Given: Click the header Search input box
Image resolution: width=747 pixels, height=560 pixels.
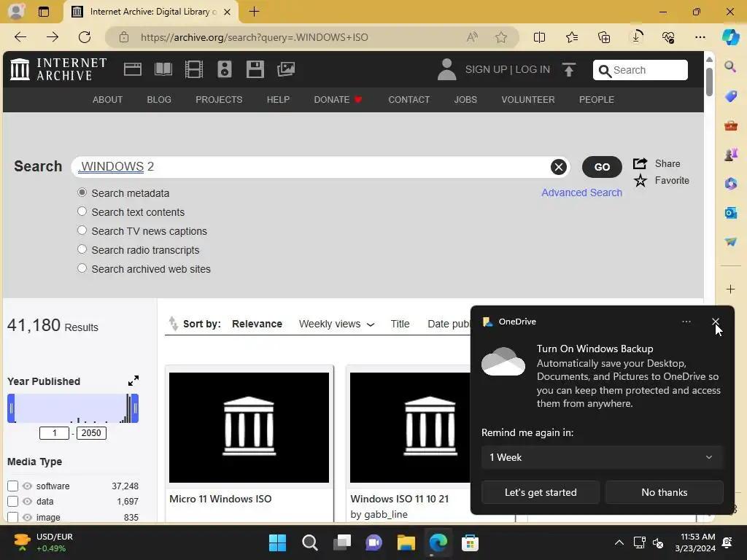Looking at the screenshot, I should [640, 70].
